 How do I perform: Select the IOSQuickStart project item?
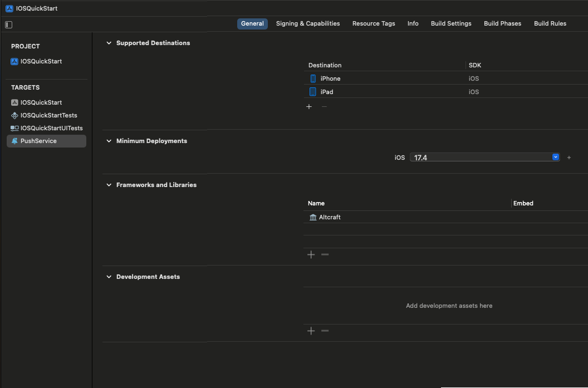click(x=41, y=61)
